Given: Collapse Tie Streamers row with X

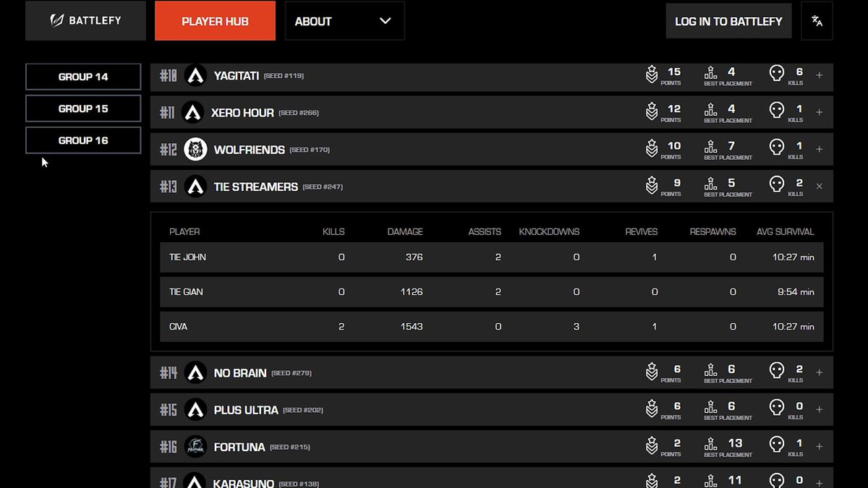Looking at the screenshot, I should (819, 186).
